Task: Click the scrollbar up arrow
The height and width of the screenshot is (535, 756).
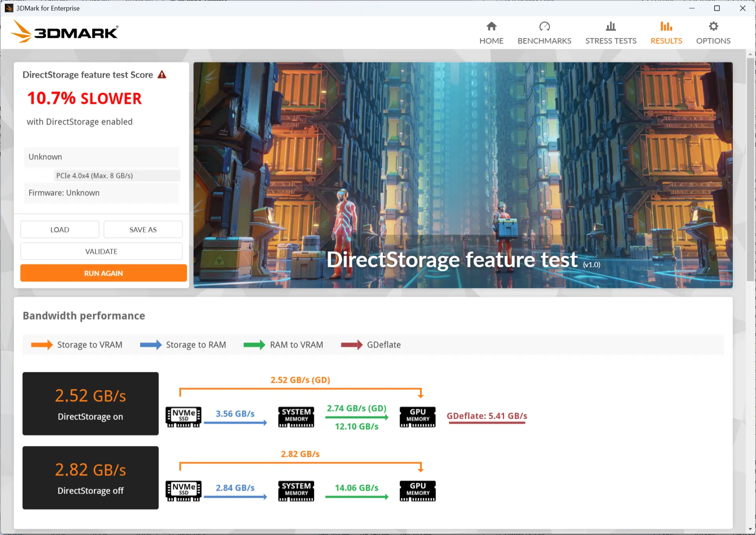Action: (x=750, y=54)
